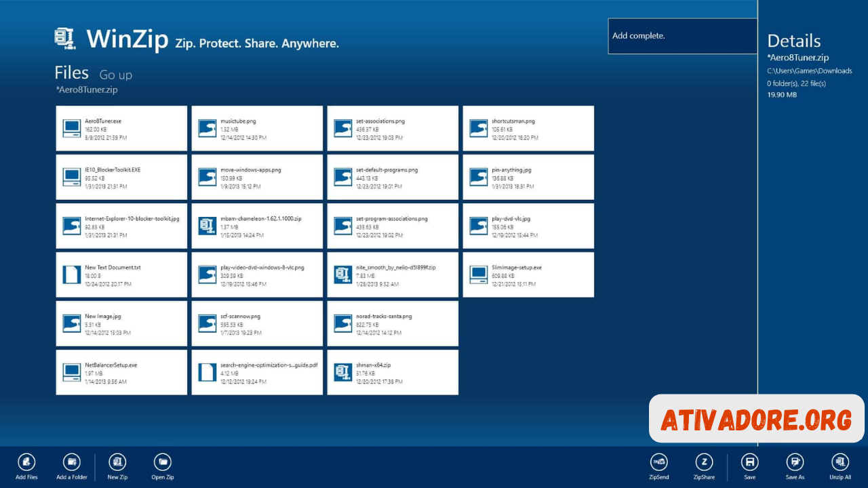Click the 19.90 MB size in Details
This screenshot has height=488, width=868.
[782, 95]
